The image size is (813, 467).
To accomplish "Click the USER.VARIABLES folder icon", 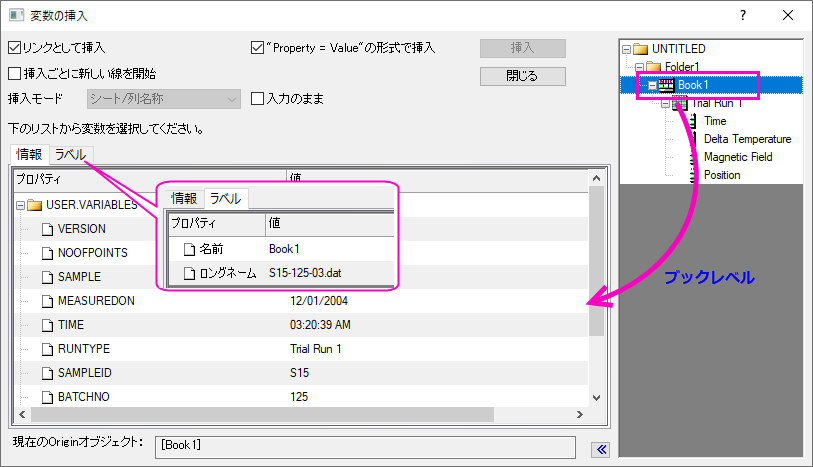I will (34, 205).
